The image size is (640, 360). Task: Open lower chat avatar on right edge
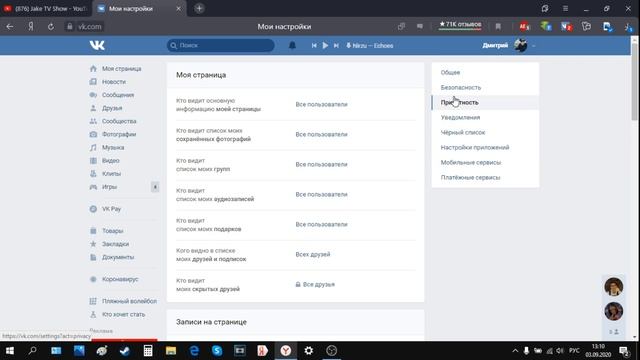point(613,311)
